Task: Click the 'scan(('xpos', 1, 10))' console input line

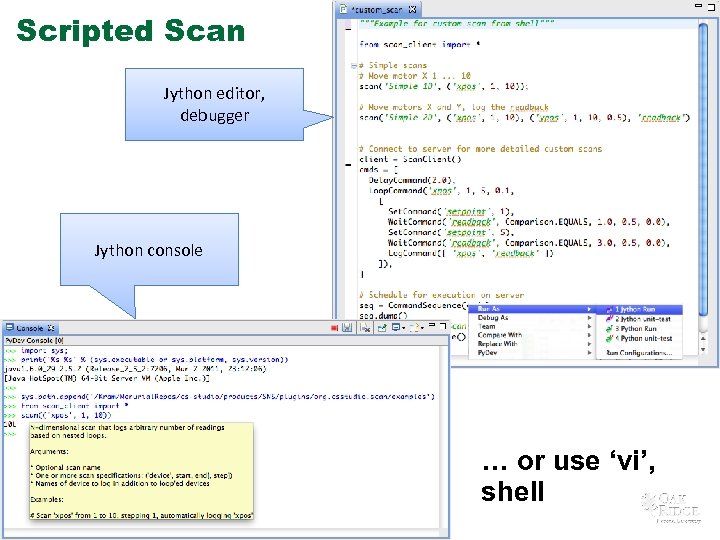Action: pyautogui.click(x=66, y=416)
